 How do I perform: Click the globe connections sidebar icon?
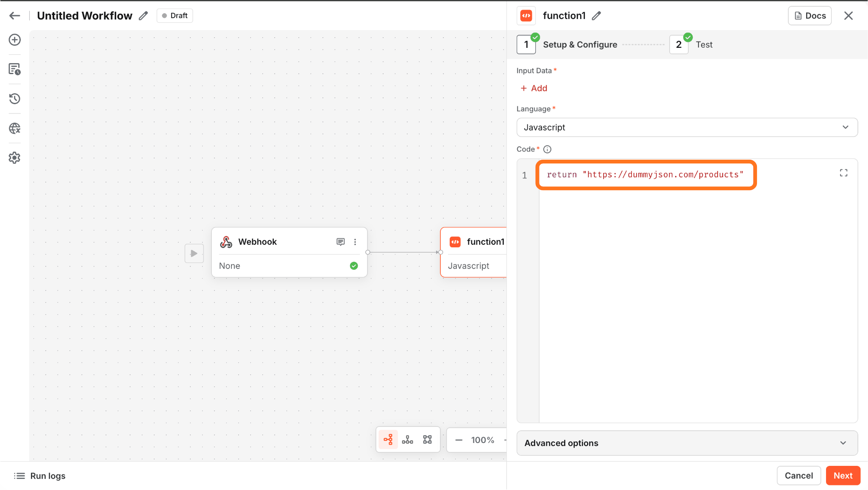tap(15, 128)
